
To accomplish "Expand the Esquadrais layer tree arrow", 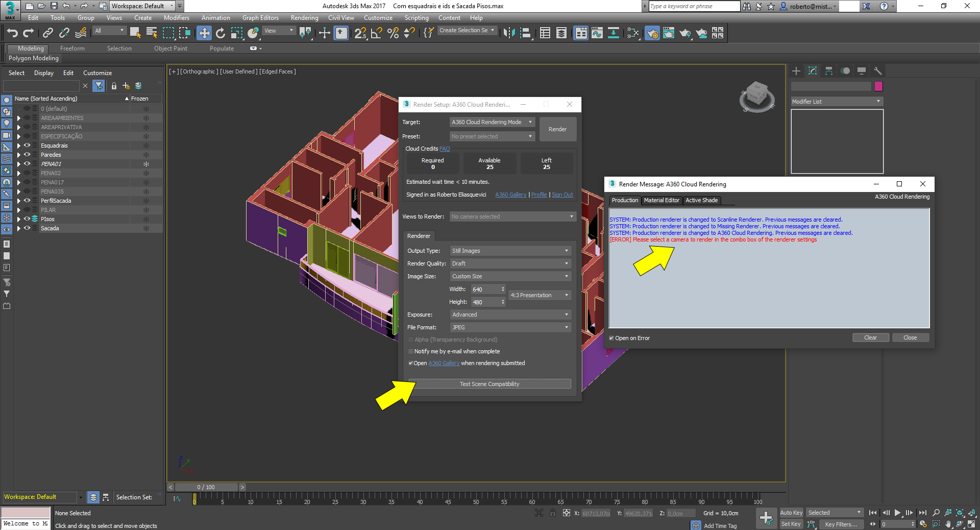I will point(19,146).
